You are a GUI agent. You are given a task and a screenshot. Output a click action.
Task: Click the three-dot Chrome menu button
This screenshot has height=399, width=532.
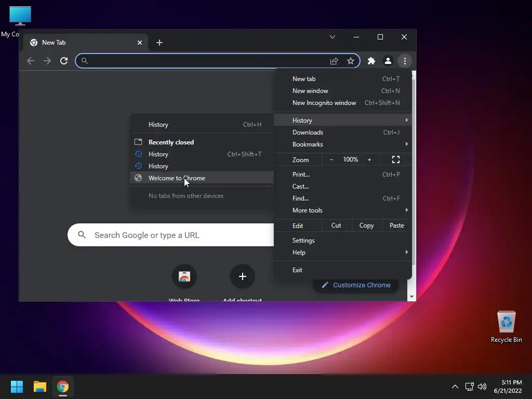[405, 61]
